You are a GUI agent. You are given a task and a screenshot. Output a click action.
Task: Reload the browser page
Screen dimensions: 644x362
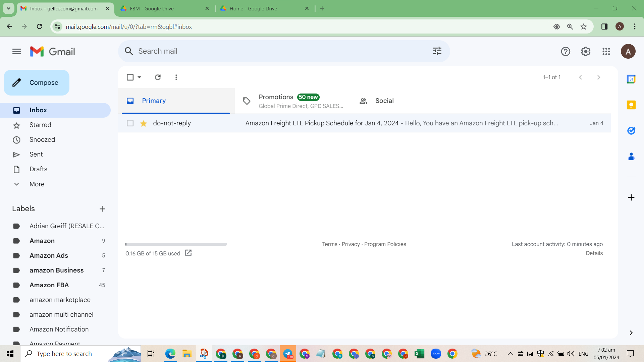39,26
